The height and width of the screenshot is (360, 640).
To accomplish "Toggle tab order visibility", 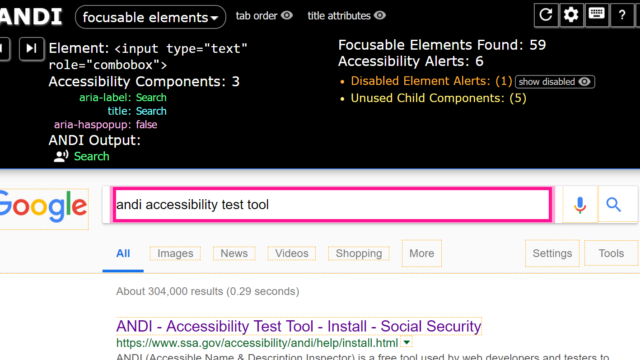I will pyautogui.click(x=264, y=16).
